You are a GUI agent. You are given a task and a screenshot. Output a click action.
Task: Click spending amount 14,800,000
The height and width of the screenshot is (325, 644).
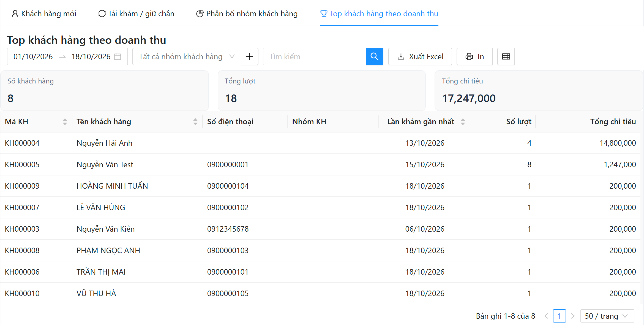click(x=618, y=143)
